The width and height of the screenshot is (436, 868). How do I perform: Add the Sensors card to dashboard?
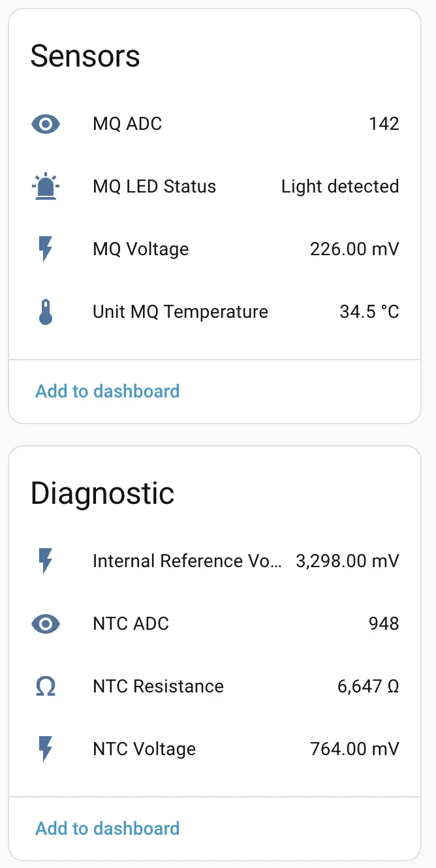click(x=108, y=392)
